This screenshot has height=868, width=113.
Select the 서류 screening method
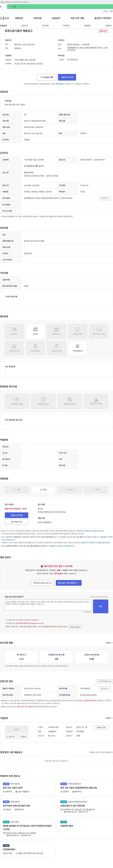coord(17,490)
